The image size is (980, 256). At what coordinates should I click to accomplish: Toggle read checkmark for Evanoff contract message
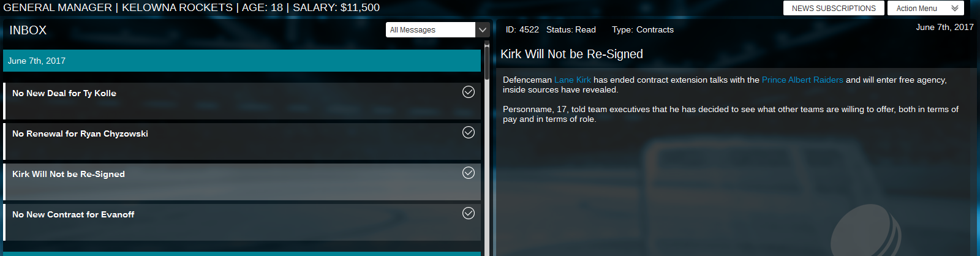click(469, 213)
